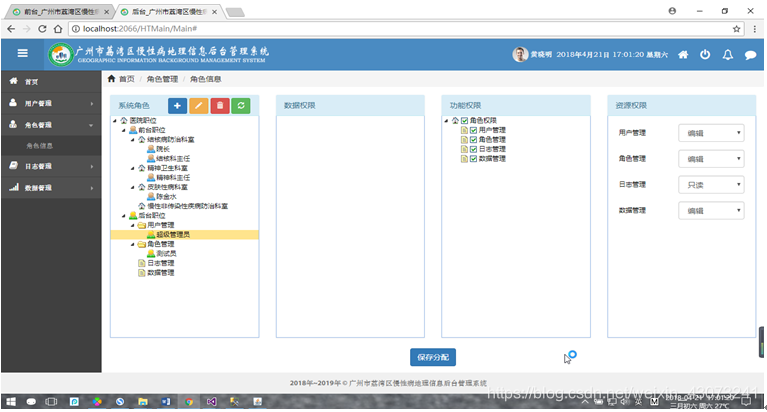Click the user avatar photo in header
This screenshot has width=767, height=412.
pos(520,54)
